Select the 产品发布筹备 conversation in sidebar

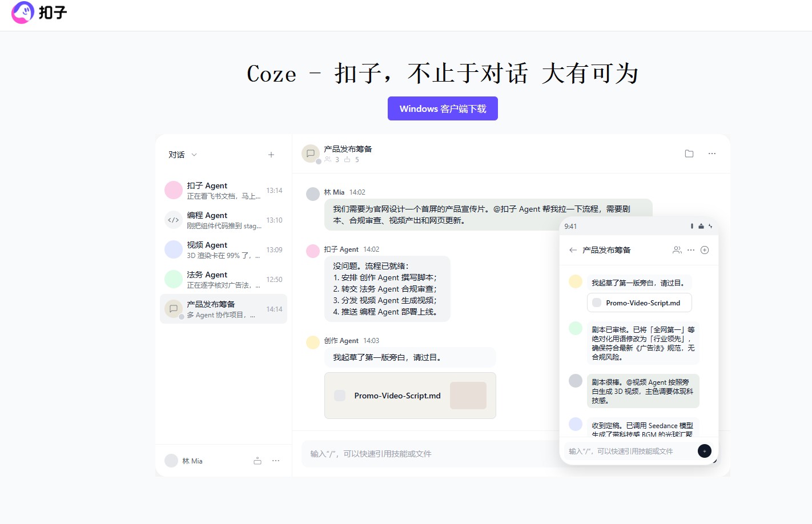tap(223, 309)
